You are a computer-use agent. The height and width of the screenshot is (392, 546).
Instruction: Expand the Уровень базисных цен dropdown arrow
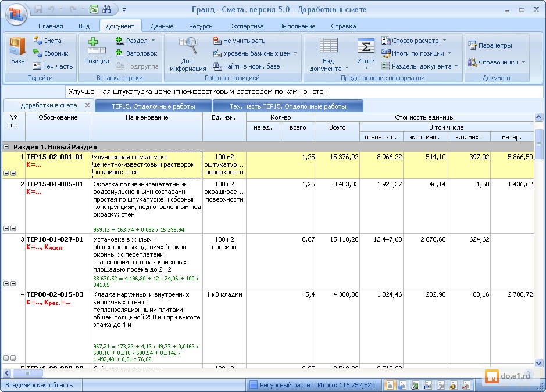point(295,53)
